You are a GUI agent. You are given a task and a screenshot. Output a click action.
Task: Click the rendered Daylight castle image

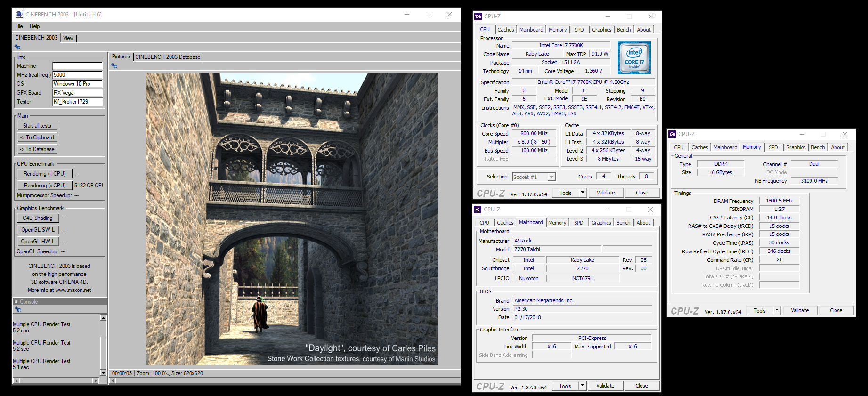coord(292,219)
